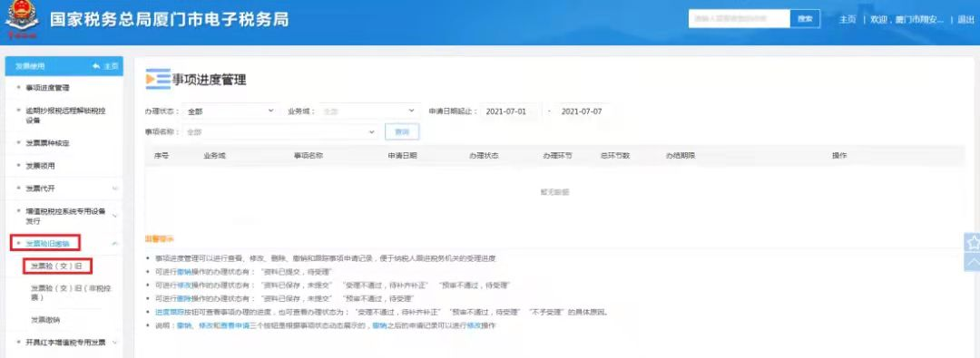Screen dimensions: 980x358
Task: Select 发票验（交）旧（非税控票） submenu item
Action: tap(70, 293)
